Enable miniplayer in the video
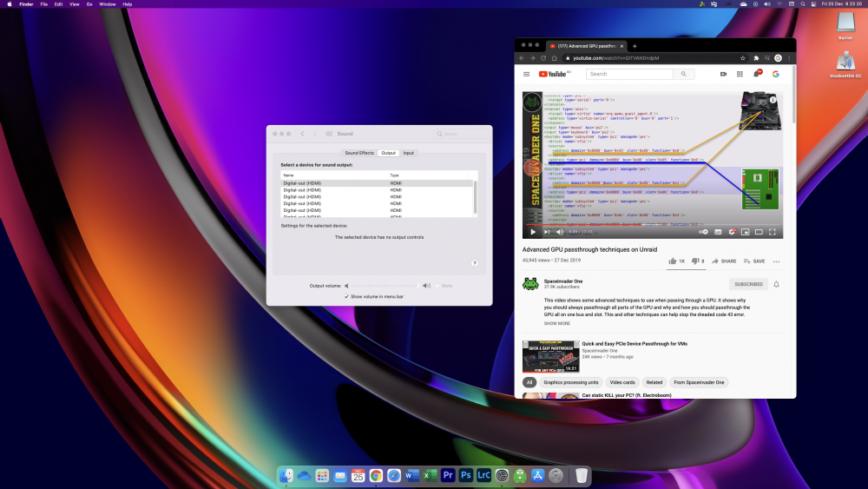 coord(745,232)
